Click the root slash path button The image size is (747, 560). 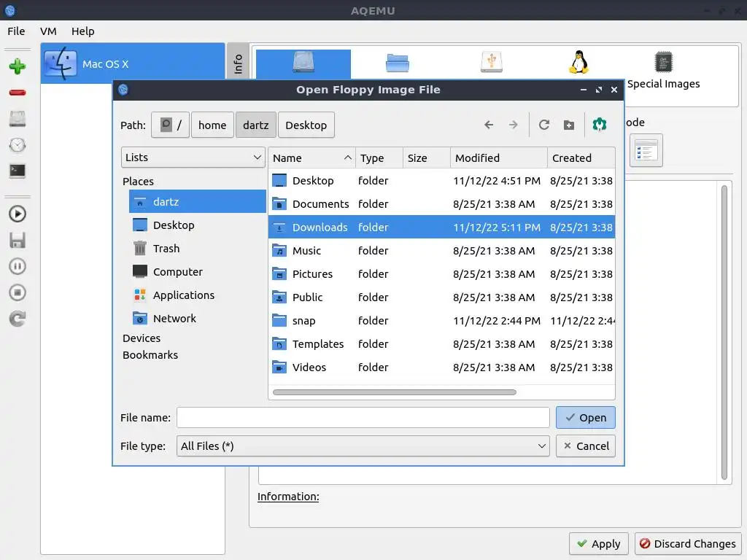[x=171, y=125]
